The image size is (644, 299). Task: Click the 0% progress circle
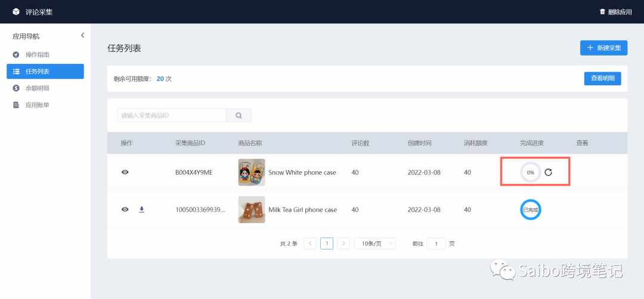[531, 172]
